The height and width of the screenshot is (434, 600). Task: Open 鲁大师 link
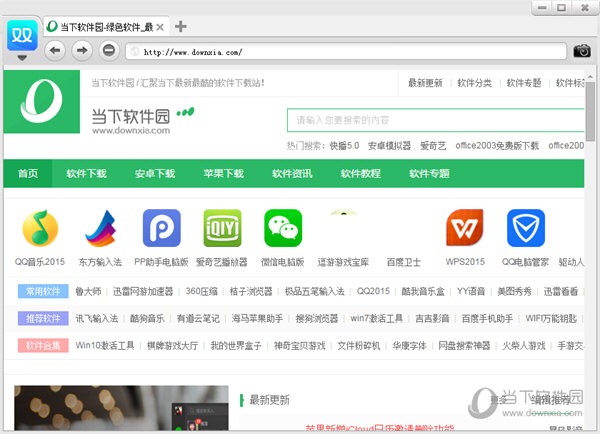click(x=88, y=292)
